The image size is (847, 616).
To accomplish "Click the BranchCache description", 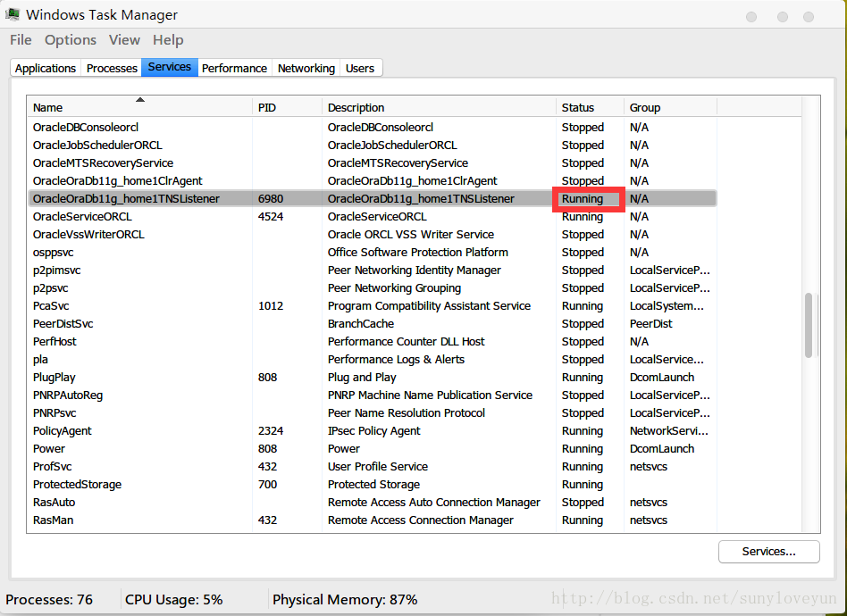I will tap(361, 323).
